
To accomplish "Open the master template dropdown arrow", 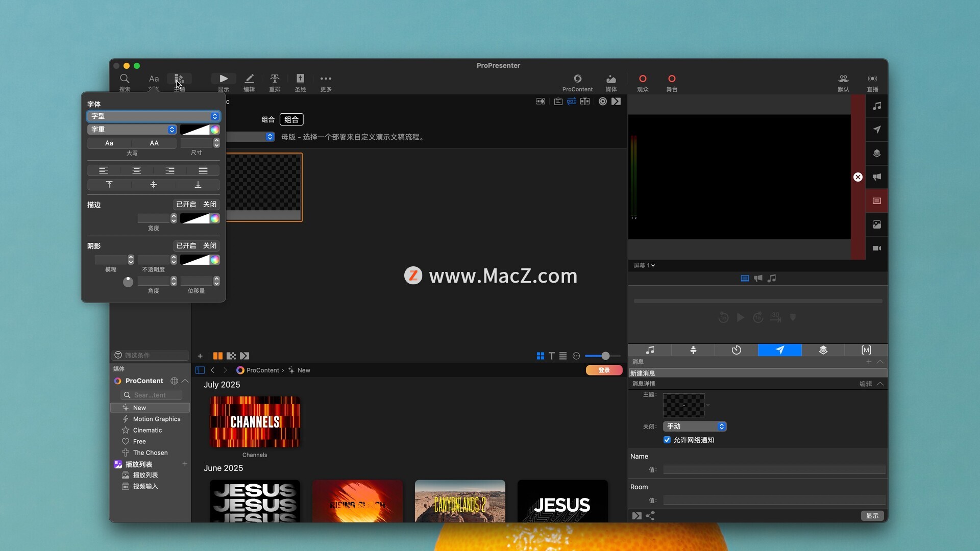I will click(270, 137).
